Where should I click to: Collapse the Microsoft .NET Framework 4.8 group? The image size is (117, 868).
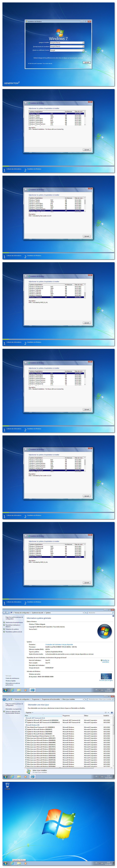(x=35, y=718)
